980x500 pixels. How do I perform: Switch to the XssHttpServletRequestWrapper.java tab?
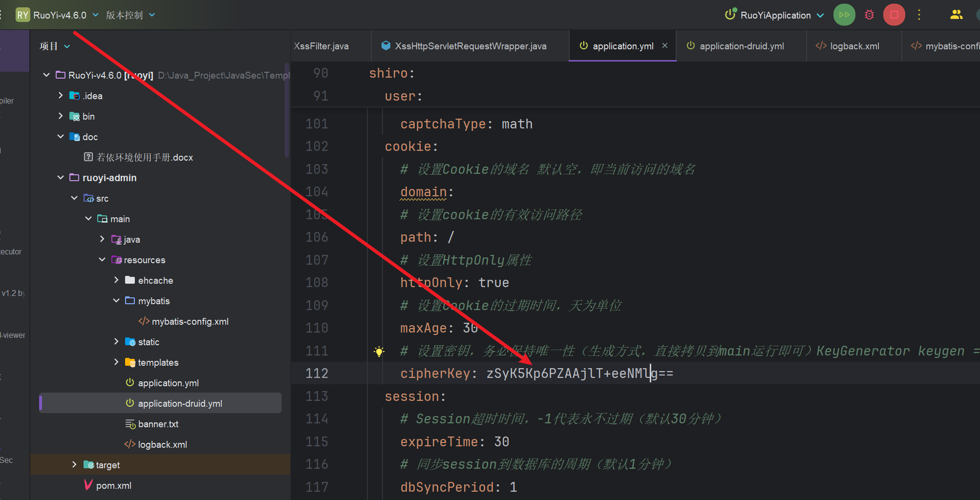470,46
